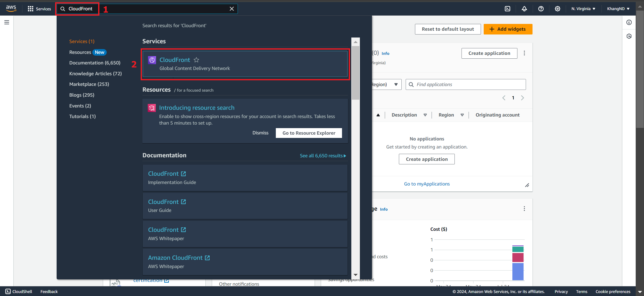Click Add widgets button
Screen dimensions: 644x296
[x=508, y=29]
